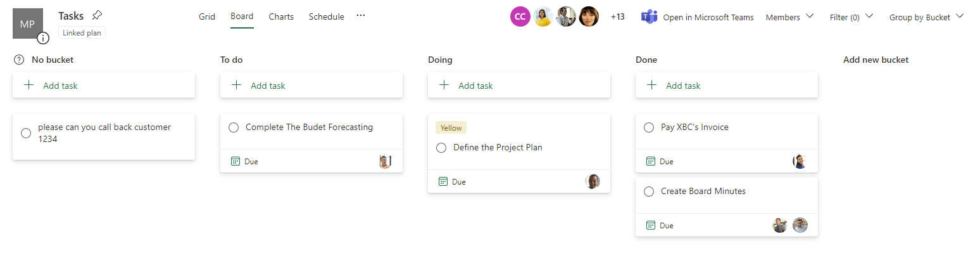Click the CC member avatar
Viewport: 980px width, 267px height.
[520, 17]
